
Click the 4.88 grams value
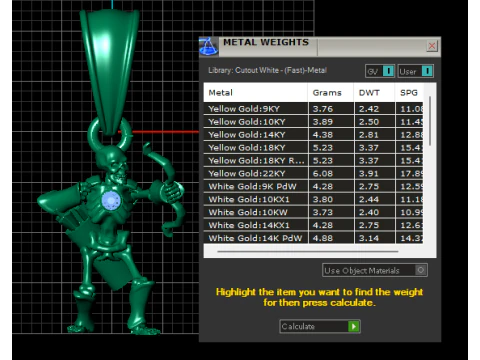coord(323,238)
